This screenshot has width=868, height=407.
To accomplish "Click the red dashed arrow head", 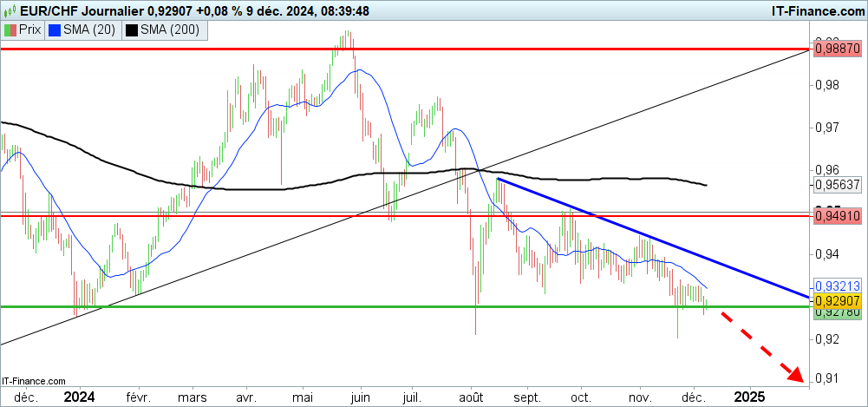I will pyautogui.click(x=793, y=374).
